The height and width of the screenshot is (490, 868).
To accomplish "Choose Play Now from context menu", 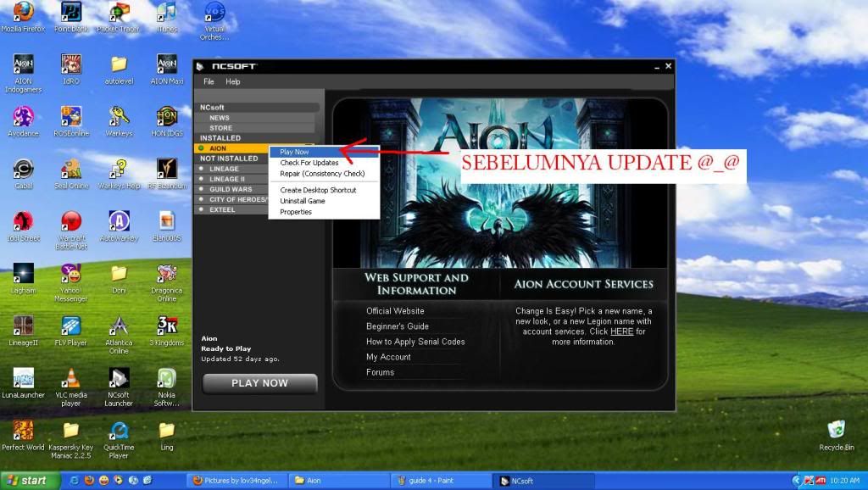I will [x=324, y=152].
